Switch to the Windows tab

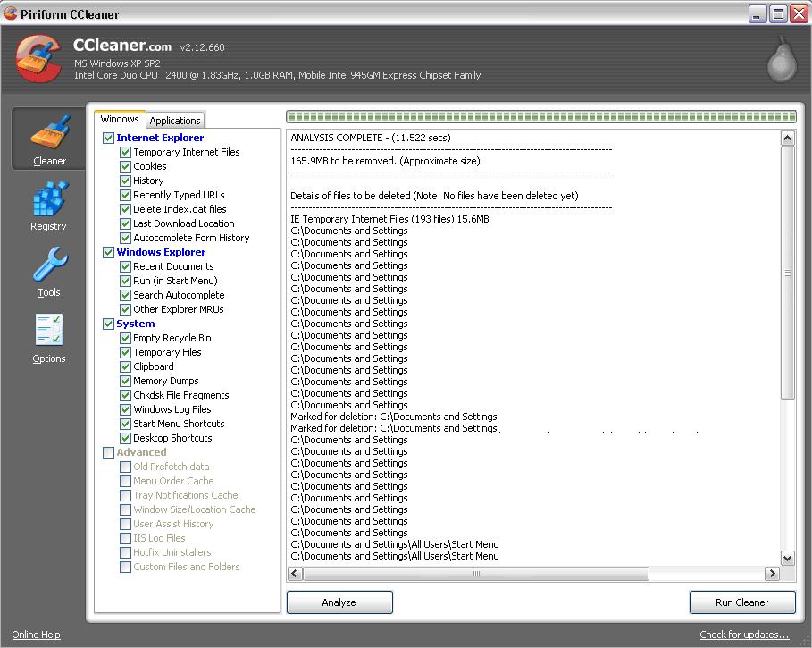click(120, 119)
